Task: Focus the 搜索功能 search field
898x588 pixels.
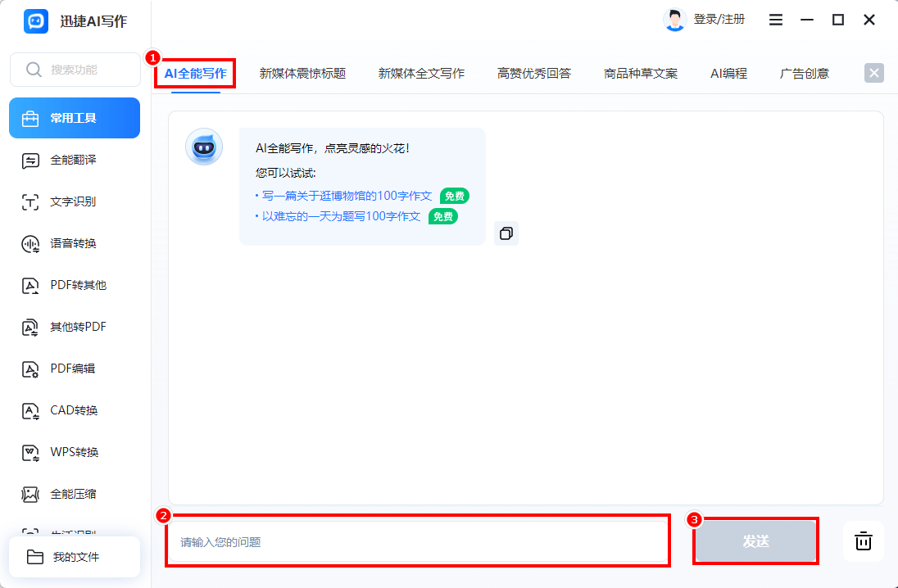Action: (75, 70)
